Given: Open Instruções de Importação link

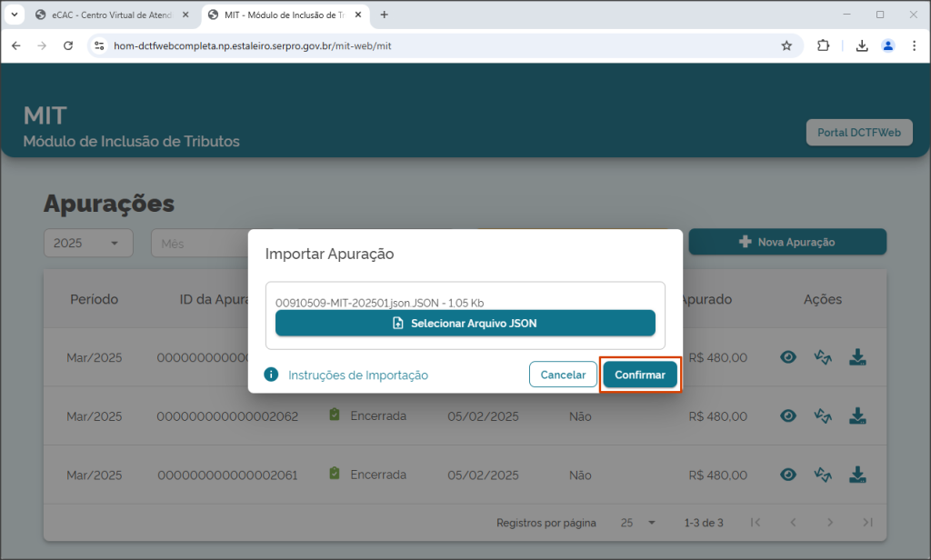Looking at the screenshot, I should pyautogui.click(x=358, y=375).
